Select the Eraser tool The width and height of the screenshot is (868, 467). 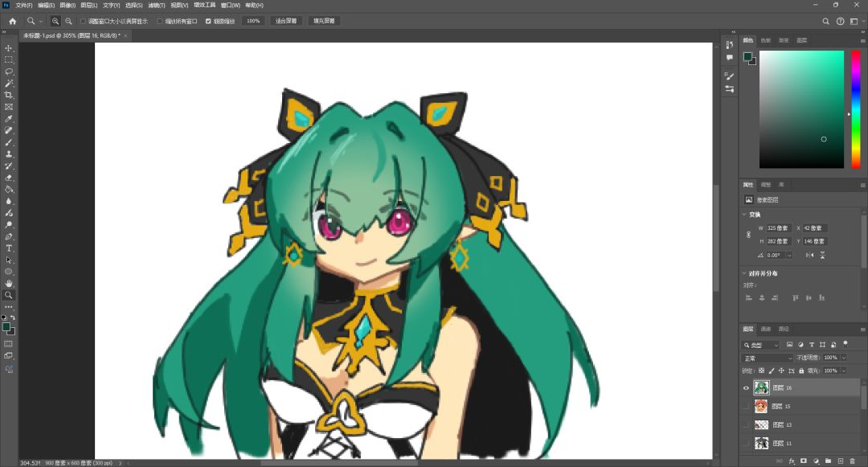tap(8, 178)
